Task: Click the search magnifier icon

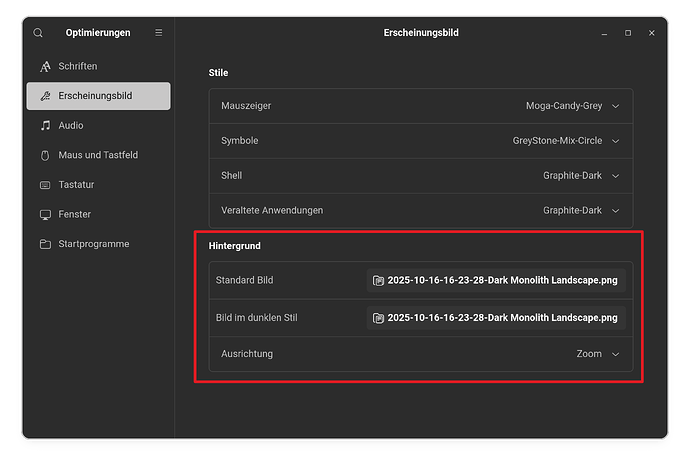Action: pos(38,33)
